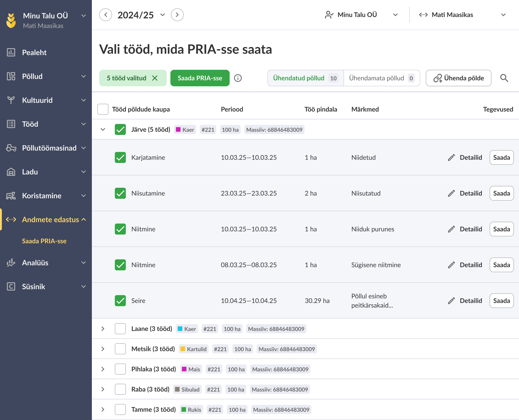Click the pencil icon for Niitmine 08.03.25
The height and width of the screenshot is (420, 519).
(x=451, y=265)
